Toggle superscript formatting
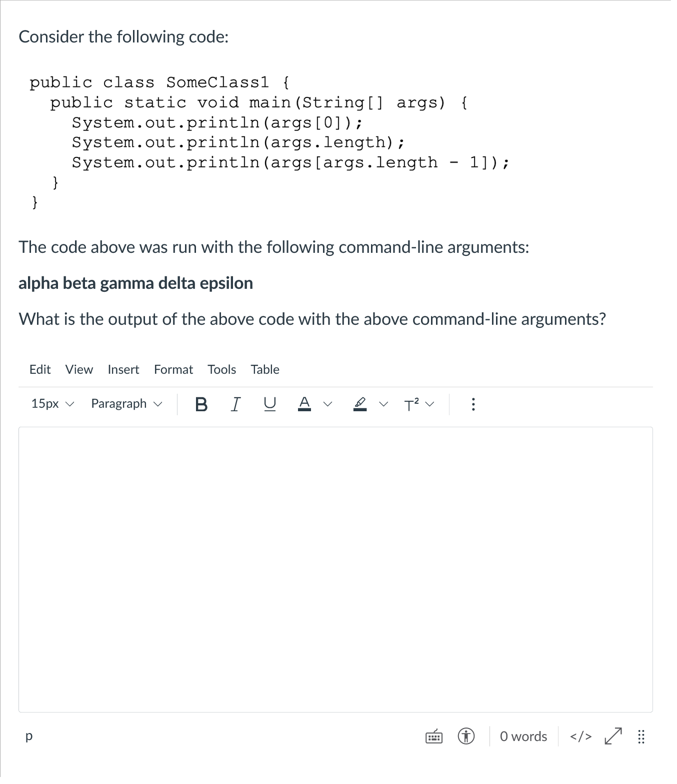This screenshot has width=677, height=784. click(411, 404)
